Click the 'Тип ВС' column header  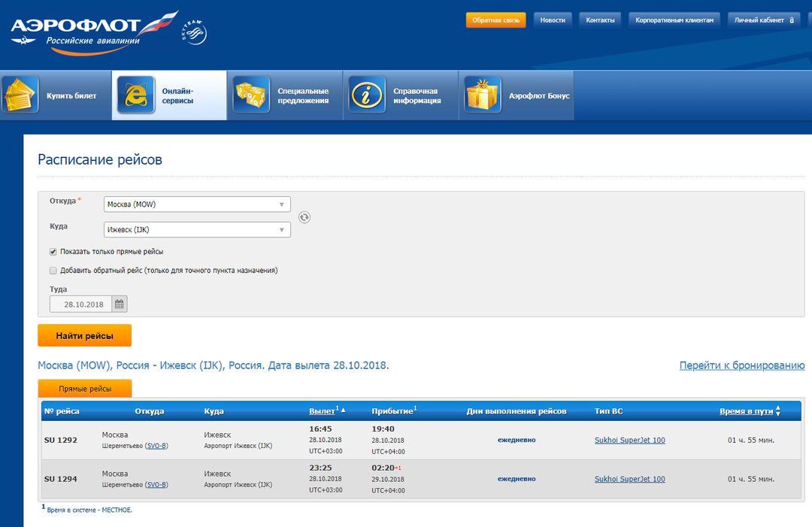(x=608, y=411)
